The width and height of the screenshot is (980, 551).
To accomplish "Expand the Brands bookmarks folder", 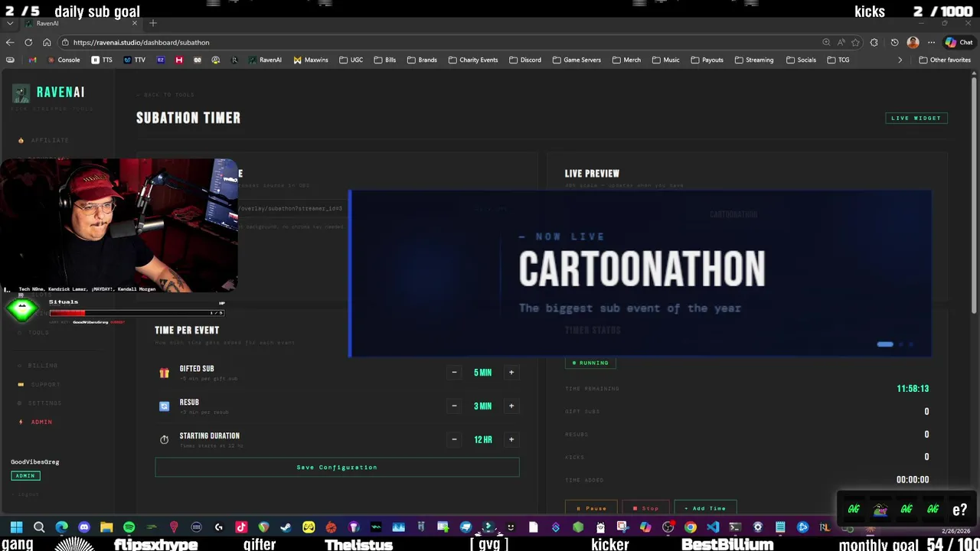I will pyautogui.click(x=422, y=60).
